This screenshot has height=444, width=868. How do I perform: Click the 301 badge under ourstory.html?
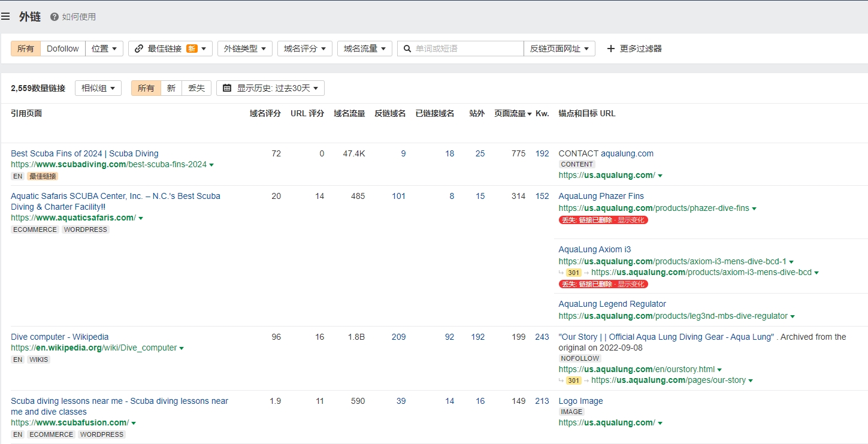click(x=574, y=380)
